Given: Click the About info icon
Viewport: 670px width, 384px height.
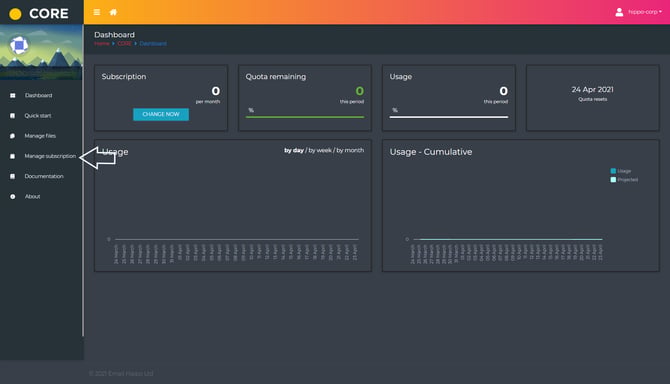Looking at the screenshot, I should 12,196.
